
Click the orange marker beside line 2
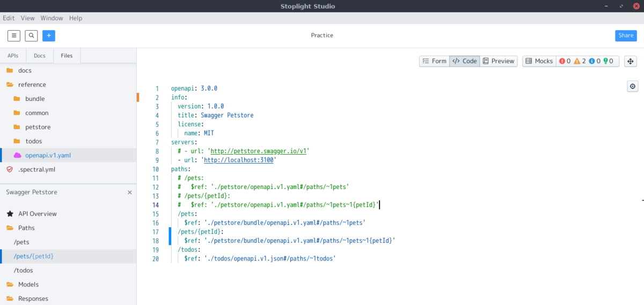pyautogui.click(x=138, y=98)
